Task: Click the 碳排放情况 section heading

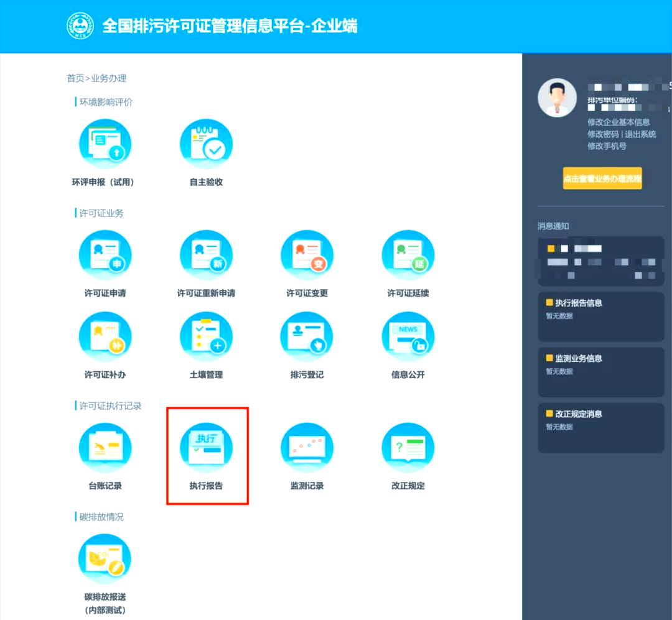Action: coord(101,517)
